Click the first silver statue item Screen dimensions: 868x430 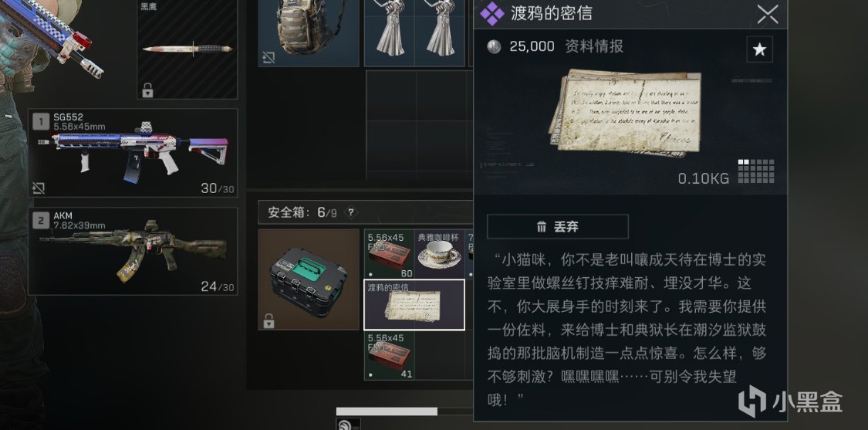pyautogui.click(x=389, y=28)
